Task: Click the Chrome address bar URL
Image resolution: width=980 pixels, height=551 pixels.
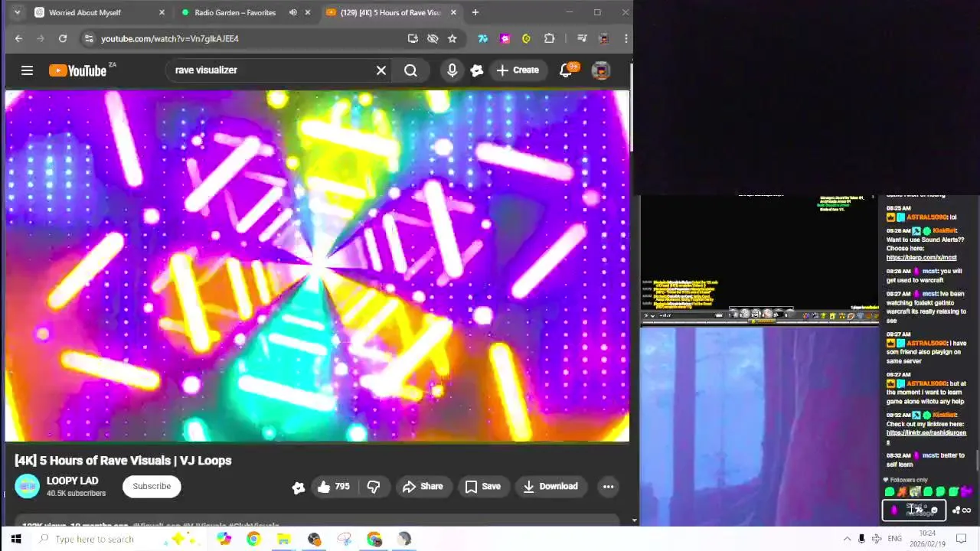Action: click(x=170, y=38)
